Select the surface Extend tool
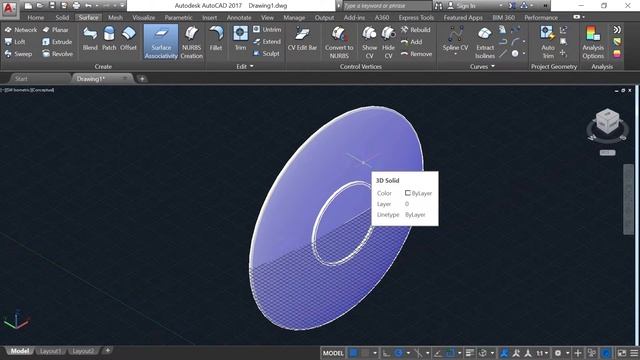The width and height of the screenshot is (640, 360). tap(267, 41)
